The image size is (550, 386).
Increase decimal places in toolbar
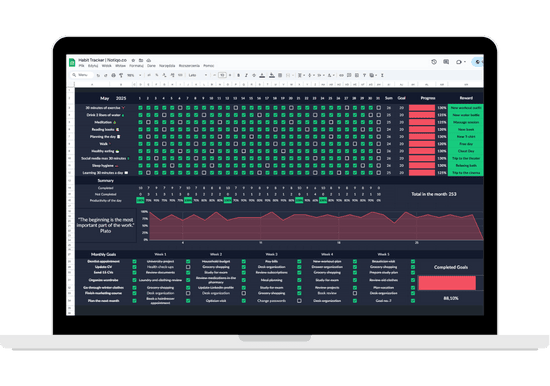pos(172,75)
